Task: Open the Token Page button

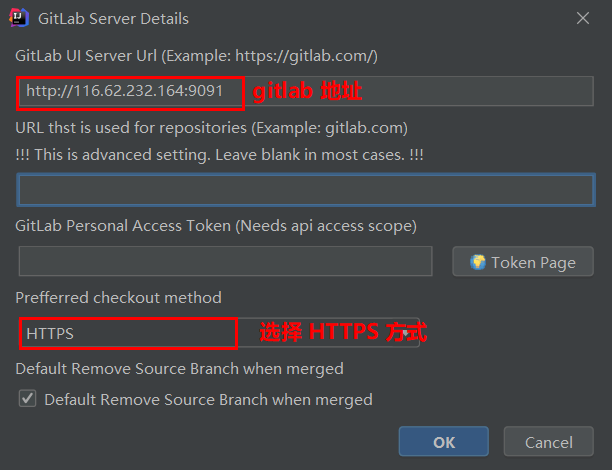Action: 523,261
